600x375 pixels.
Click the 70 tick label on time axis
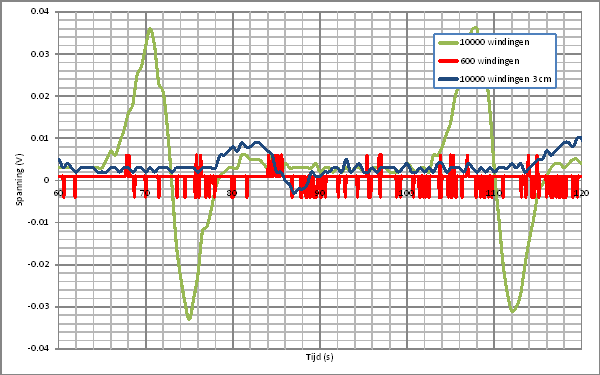(145, 193)
